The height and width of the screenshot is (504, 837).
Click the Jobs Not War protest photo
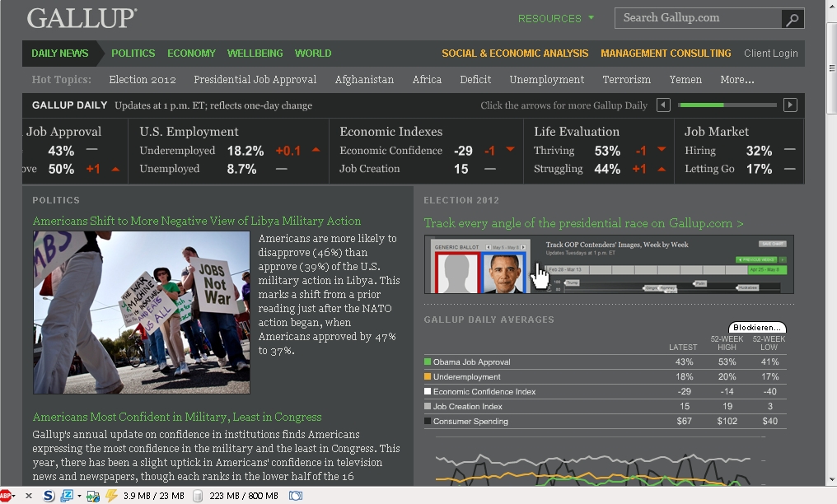(142, 313)
